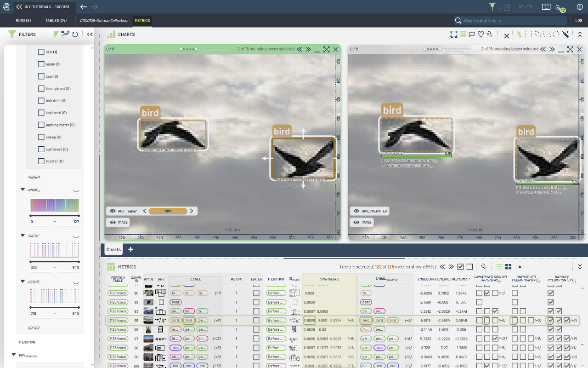
Task: Go to next label using right arrow
Action: (x=192, y=211)
